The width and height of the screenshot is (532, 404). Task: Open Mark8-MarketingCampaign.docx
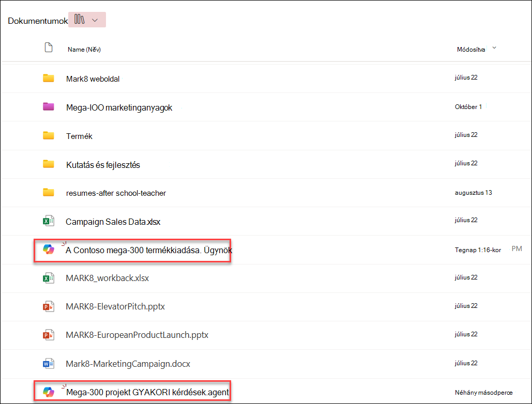[x=128, y=364]
